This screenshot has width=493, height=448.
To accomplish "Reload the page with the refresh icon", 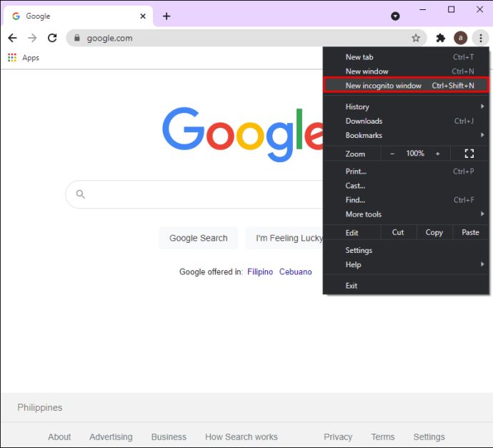I will [x=52, y=38].
